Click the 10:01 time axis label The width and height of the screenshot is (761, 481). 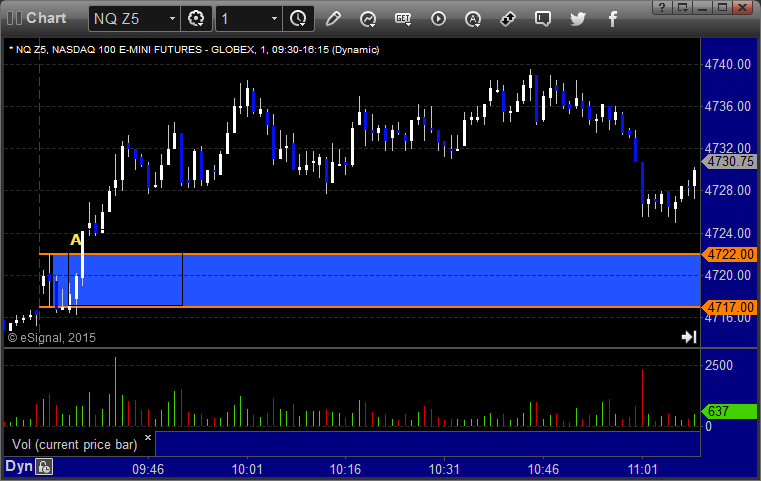(x=247, y=469)
